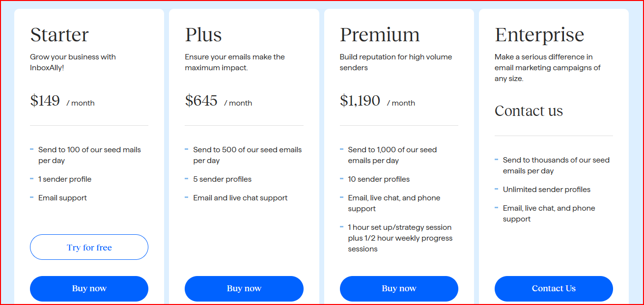This screenshot has width=644, height=305.
Task: Click the Starter card description text
Action: coord(73,62)
